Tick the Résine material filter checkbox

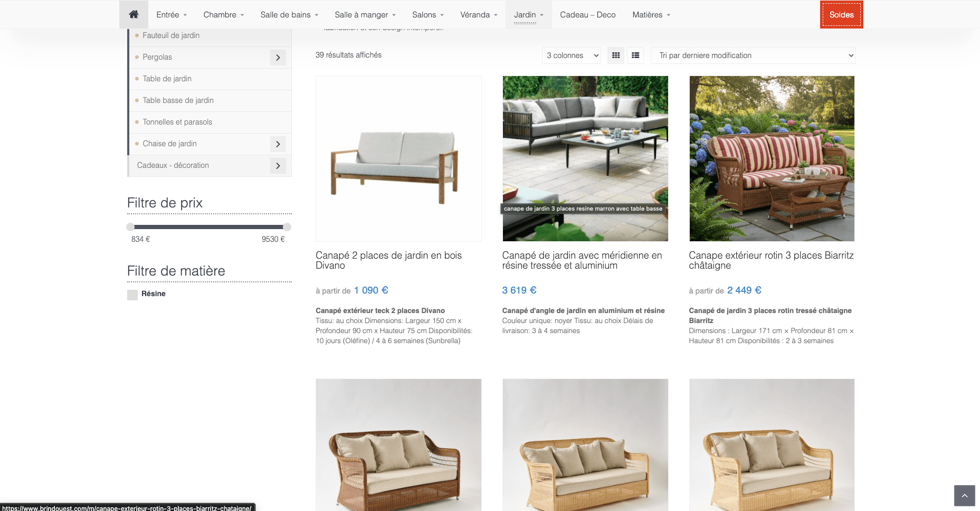pyautogui.click(x=132, y=295)
